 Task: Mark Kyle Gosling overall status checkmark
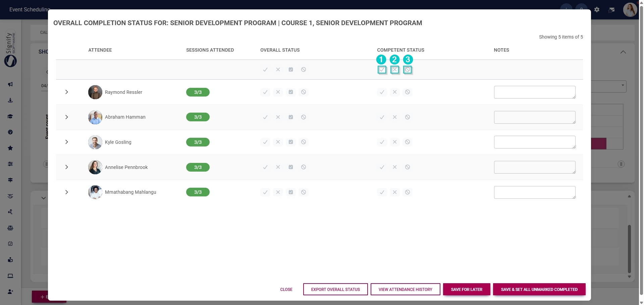click(x=265, y=142)
